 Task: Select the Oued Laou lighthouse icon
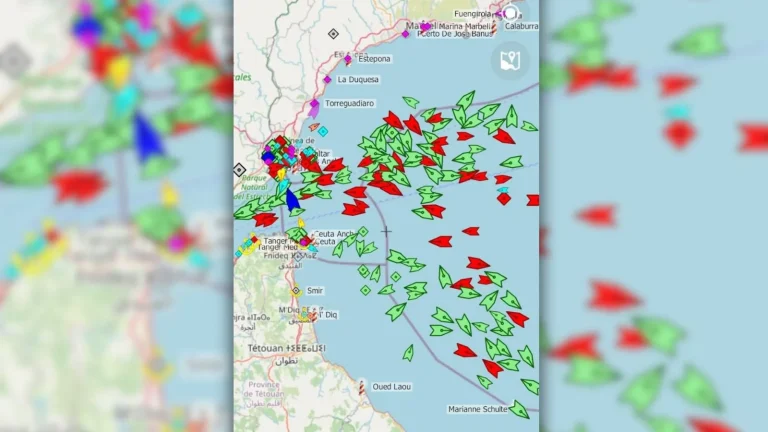(362, 387)
